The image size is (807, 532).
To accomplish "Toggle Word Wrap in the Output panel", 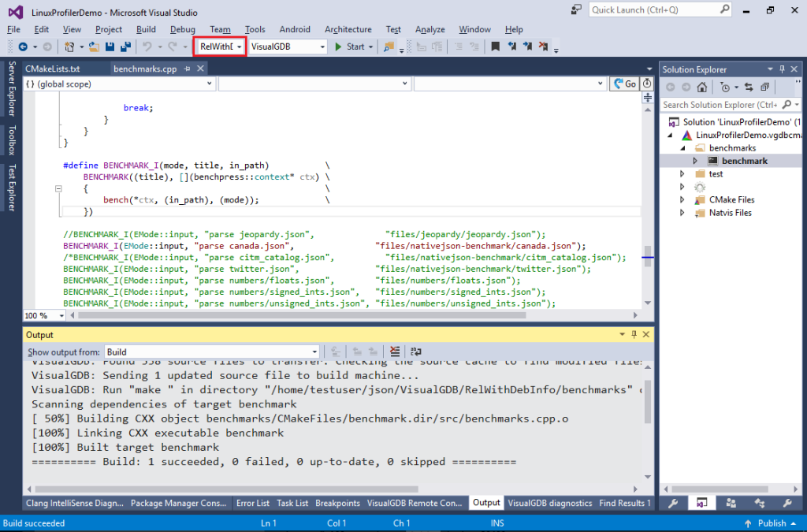I will coord(417,352).
